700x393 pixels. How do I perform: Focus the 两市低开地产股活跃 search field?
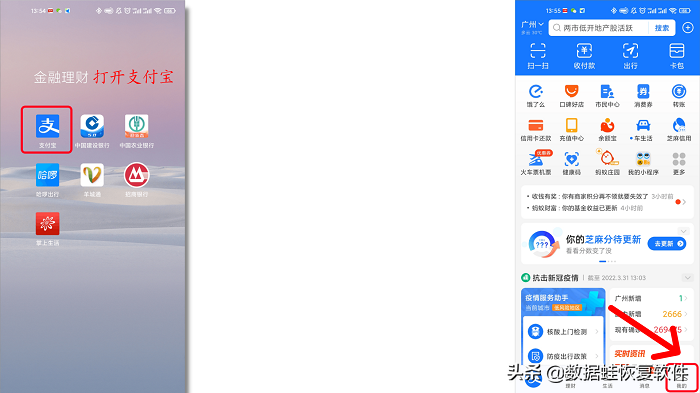point(598,28)
